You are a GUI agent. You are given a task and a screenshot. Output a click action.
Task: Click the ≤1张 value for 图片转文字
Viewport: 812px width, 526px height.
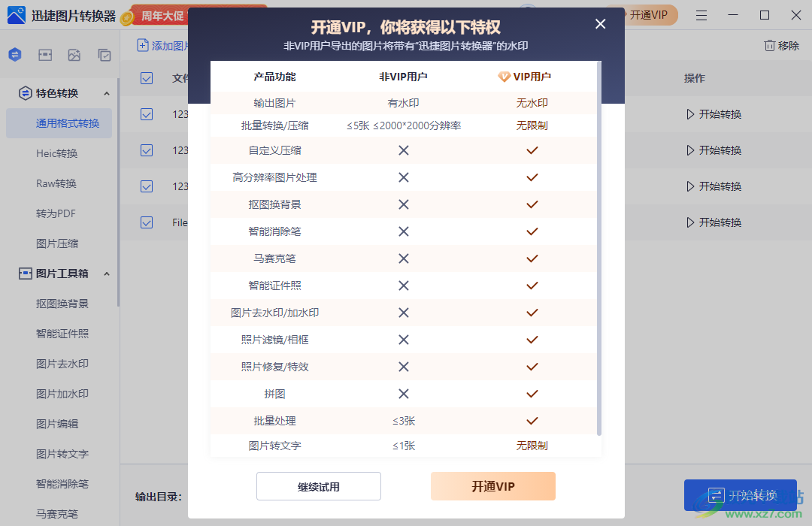(404, 446)
